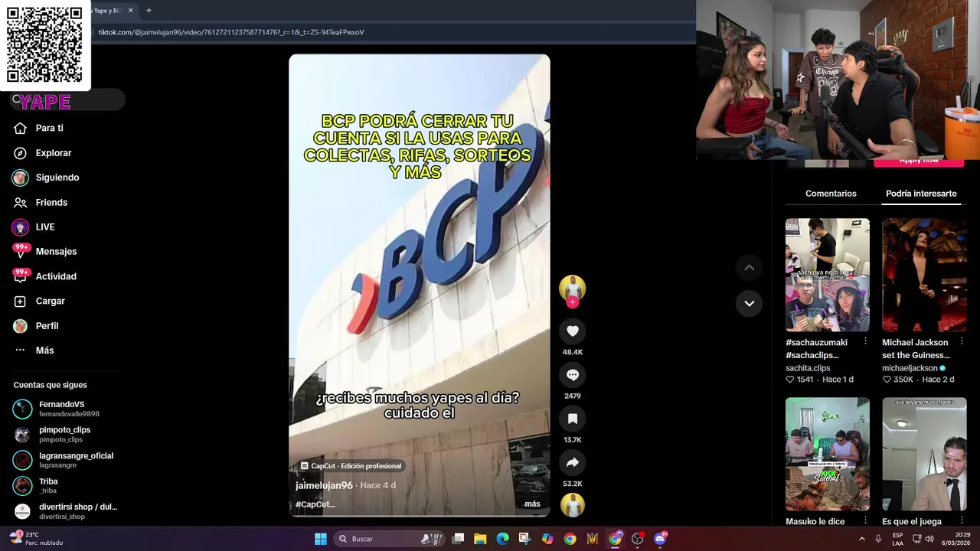Like the video with the heart icon
The width and height of the screenshot is (980, 551).
tap(573, 331)
